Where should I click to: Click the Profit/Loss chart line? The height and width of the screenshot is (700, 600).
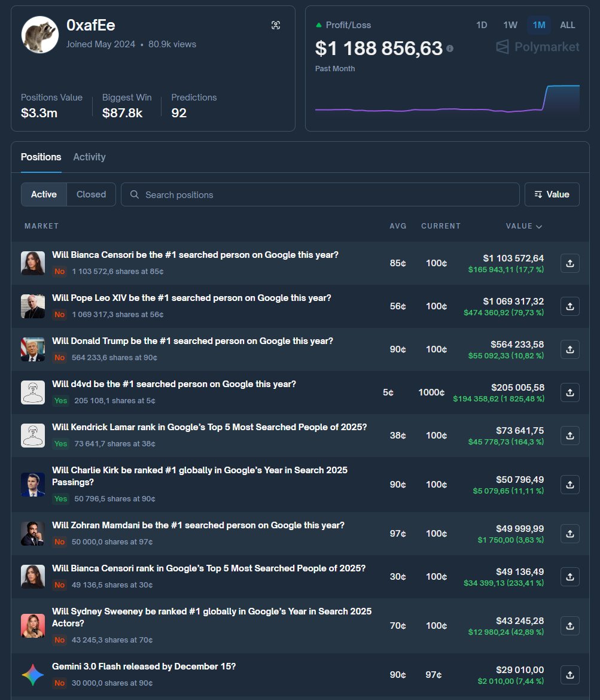(447, 99)
